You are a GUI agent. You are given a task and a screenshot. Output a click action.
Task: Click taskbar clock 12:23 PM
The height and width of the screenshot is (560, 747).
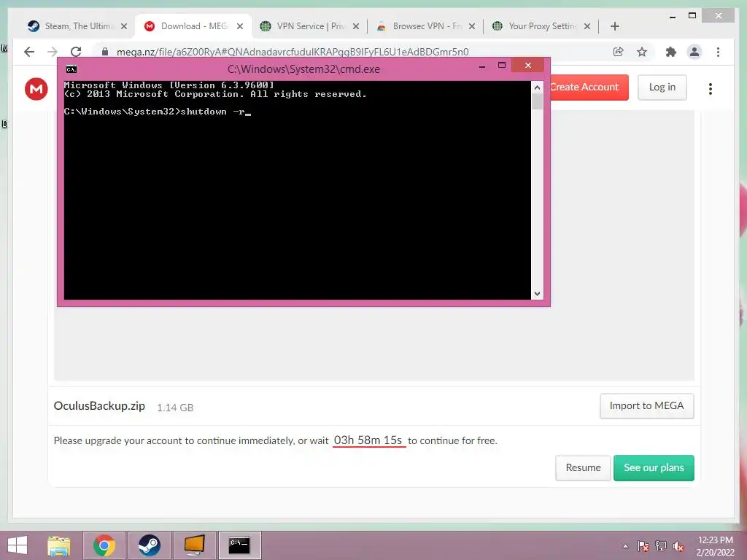[715, 540]
